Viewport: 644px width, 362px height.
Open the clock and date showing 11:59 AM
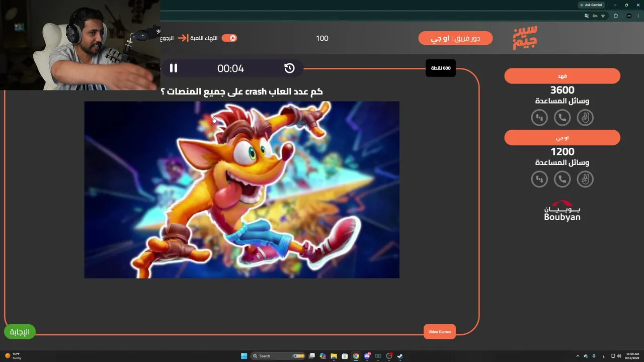632,356
